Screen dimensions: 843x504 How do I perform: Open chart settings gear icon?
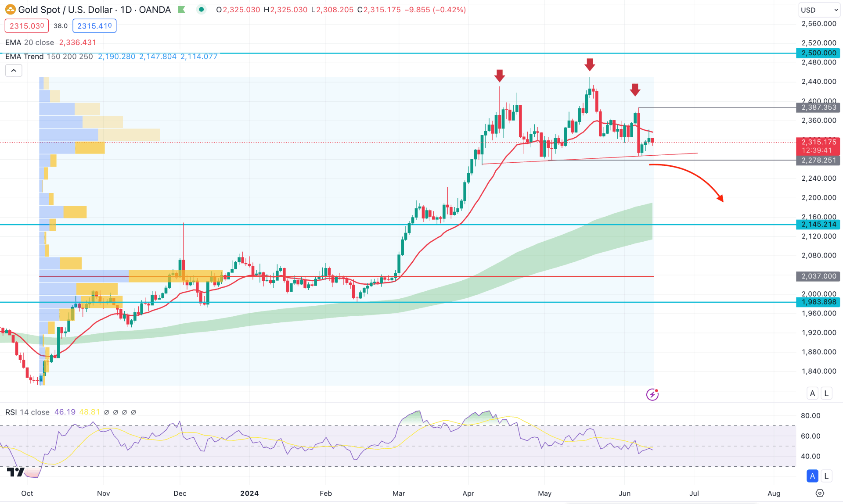820,493
